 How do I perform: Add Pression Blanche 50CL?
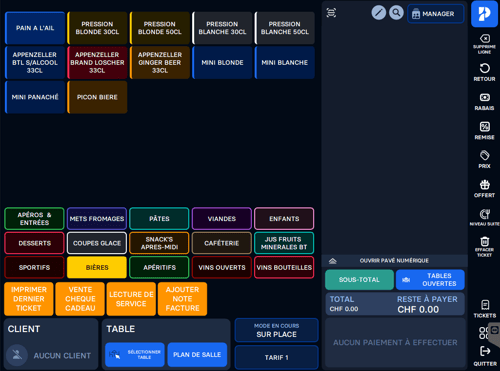[285, 28]
